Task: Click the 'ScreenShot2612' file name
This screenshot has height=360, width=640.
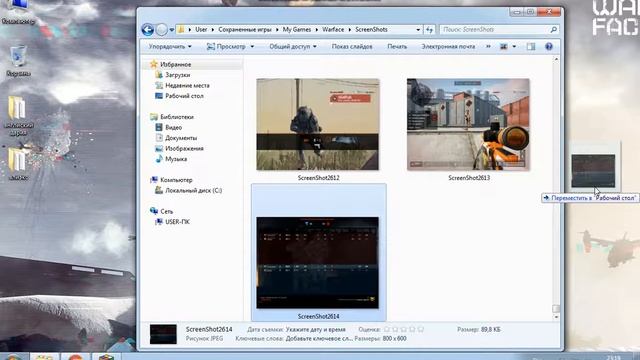Action: 318,178
